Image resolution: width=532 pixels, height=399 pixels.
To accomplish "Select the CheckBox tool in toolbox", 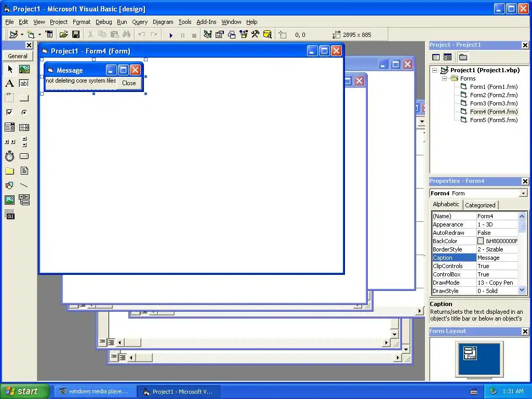I will [10, 112].
